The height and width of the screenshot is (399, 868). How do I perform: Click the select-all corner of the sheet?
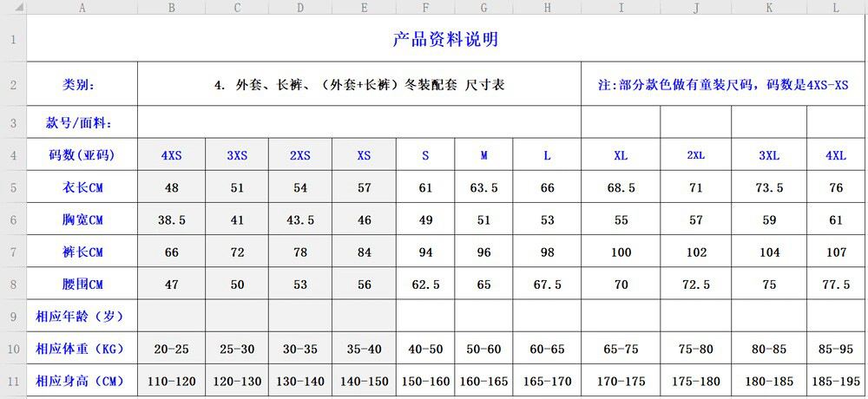click(x=13, y=7)
